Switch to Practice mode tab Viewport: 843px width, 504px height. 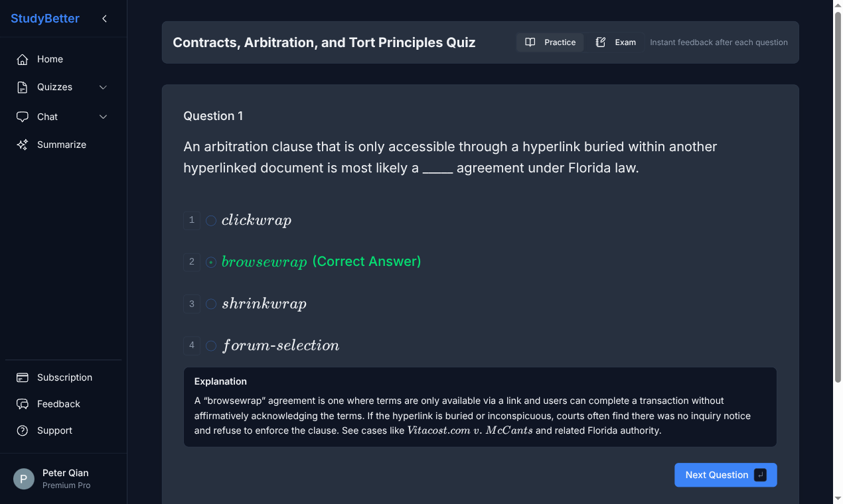[550, 42]
